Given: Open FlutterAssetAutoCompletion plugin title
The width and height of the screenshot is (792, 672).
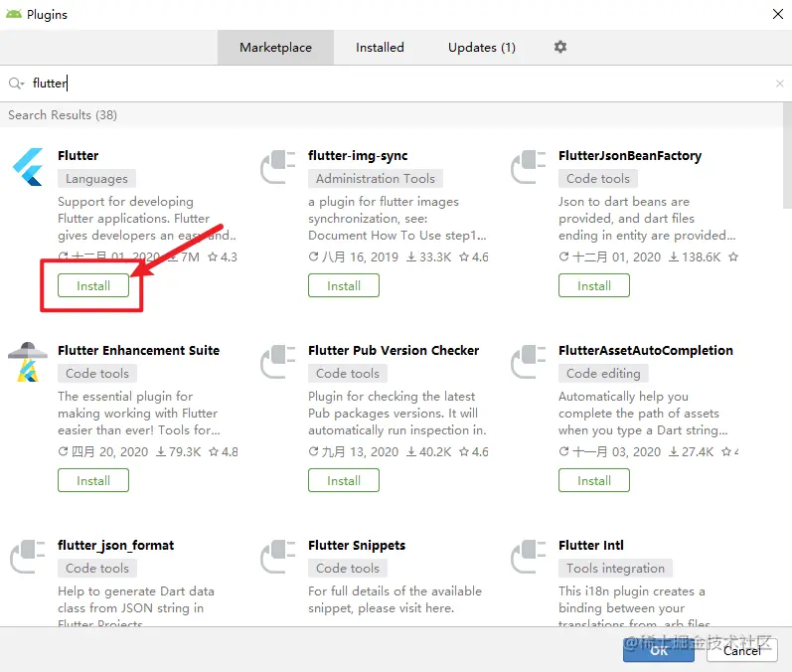Looking at the screenshot, I should coord(646,351).
